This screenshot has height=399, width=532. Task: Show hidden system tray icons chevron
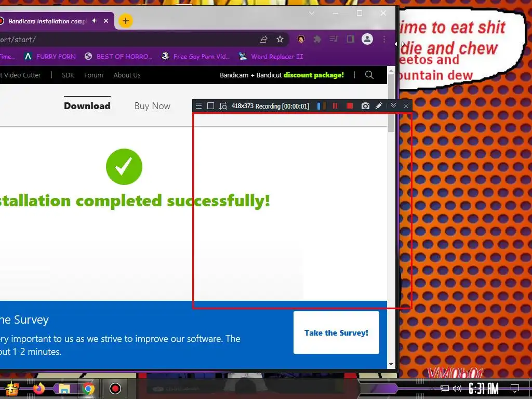click(x=432, y=389)
